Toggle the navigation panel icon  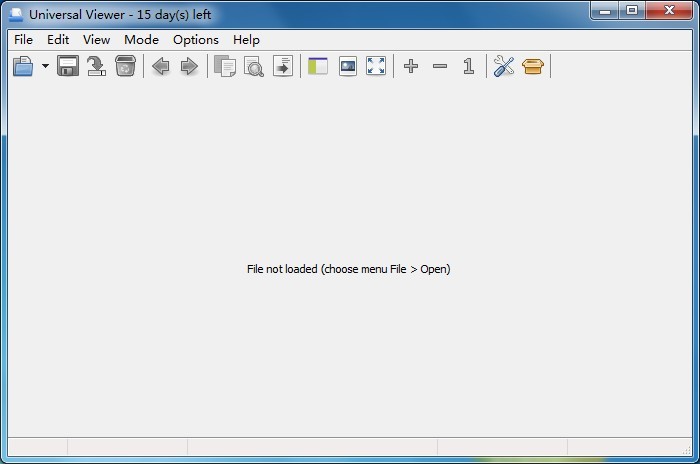[x=318, y=67]
